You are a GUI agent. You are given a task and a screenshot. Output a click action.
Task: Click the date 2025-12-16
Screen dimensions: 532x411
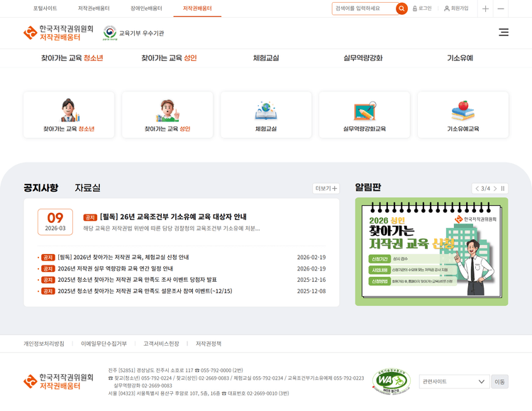(311, 280)
